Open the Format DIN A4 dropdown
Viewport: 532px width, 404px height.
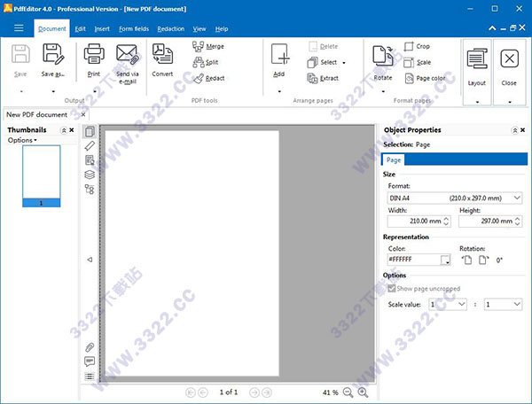[454, 198]
